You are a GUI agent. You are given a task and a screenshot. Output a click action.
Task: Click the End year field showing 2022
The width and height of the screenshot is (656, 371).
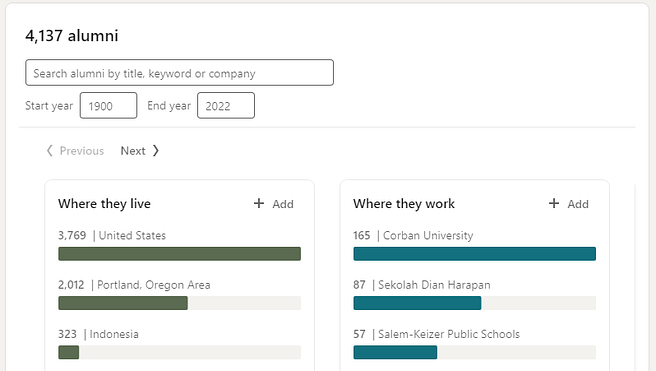click(226, 105)
